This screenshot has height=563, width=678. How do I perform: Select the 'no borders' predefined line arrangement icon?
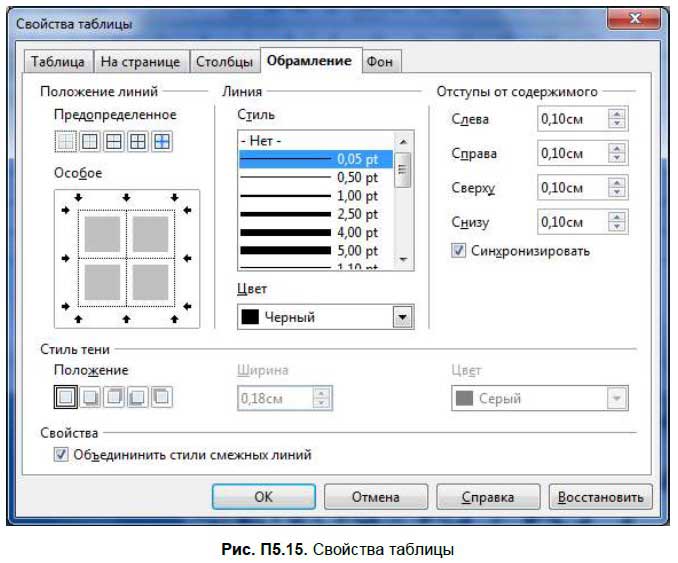pos(66,141)
